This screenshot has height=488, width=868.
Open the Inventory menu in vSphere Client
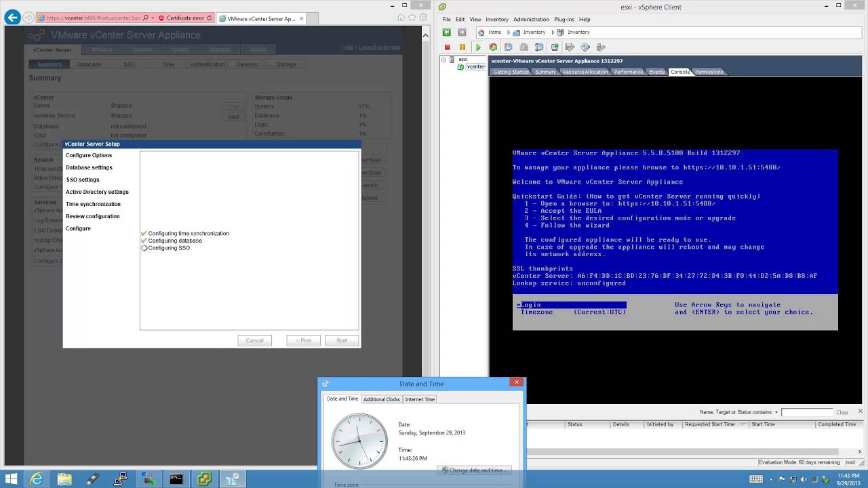(497, 20)
